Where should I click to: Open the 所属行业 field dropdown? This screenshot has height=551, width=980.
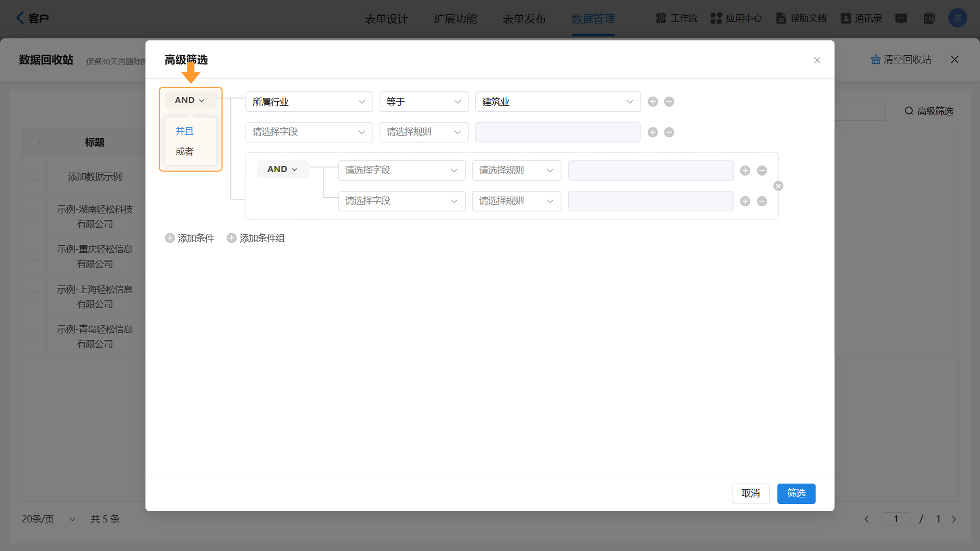click(x=309, y=102)
